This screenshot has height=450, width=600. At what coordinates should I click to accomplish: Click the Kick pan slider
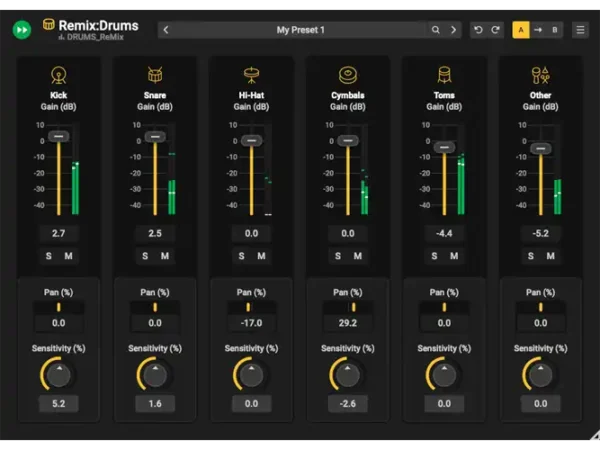click(x=59, y=307)
